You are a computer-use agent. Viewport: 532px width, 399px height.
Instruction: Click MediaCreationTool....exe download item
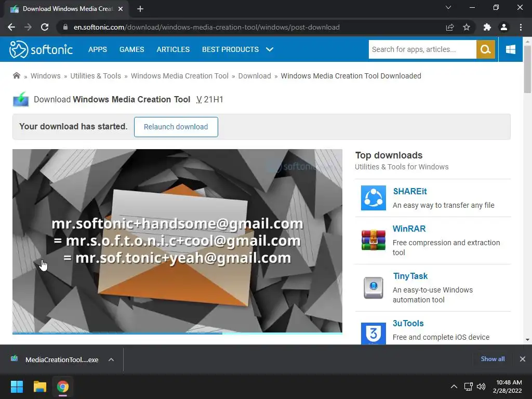coord(62,360)
